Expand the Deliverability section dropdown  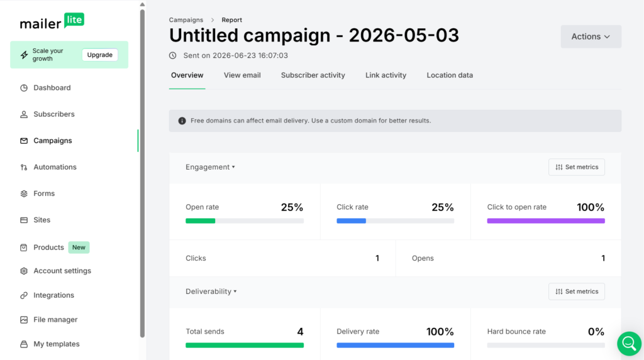pyautogui.click(x=211, y=292)
